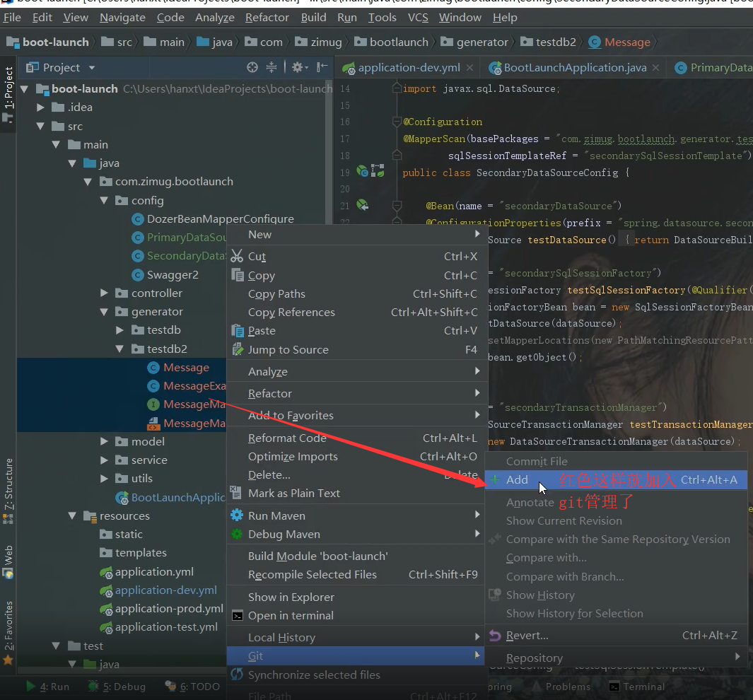Click the Synchronize selected files icon
This screenshot has height=700, width=753.
click(x=237, y=675)
